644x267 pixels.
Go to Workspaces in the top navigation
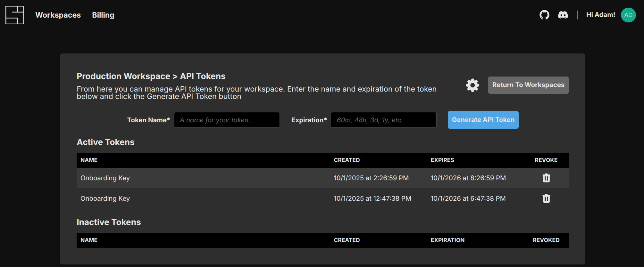click(58, 15)
